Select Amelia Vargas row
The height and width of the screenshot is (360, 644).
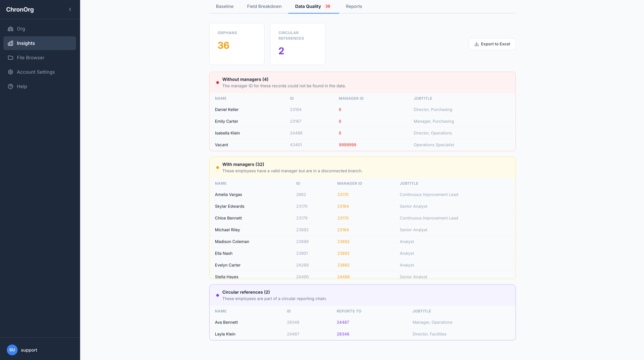362,194
